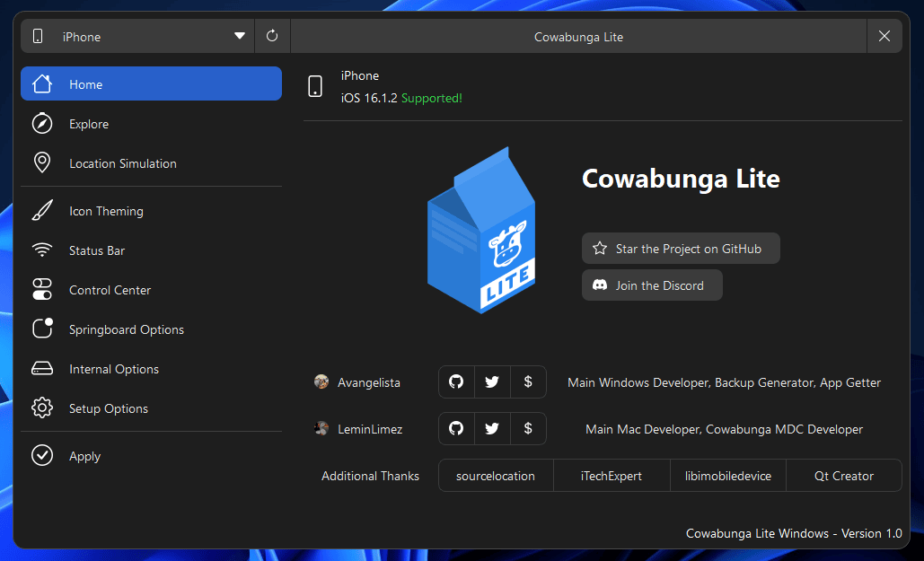Click the Control Center toggles icon

pos(42,289)
